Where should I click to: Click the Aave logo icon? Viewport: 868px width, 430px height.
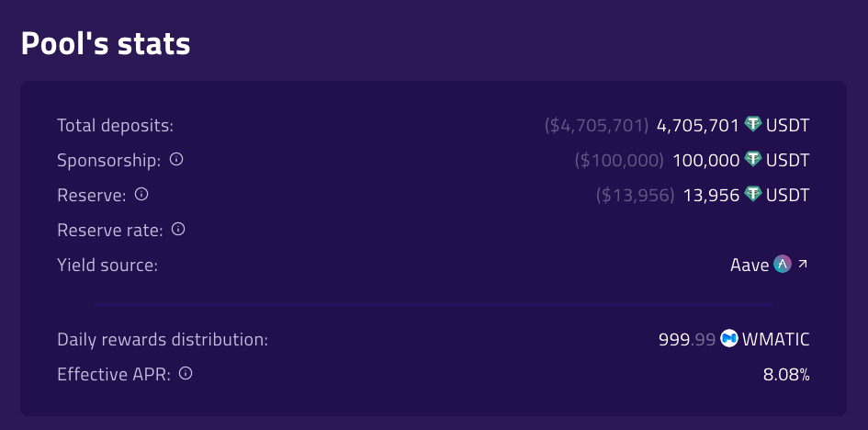(x=783, y=264)
